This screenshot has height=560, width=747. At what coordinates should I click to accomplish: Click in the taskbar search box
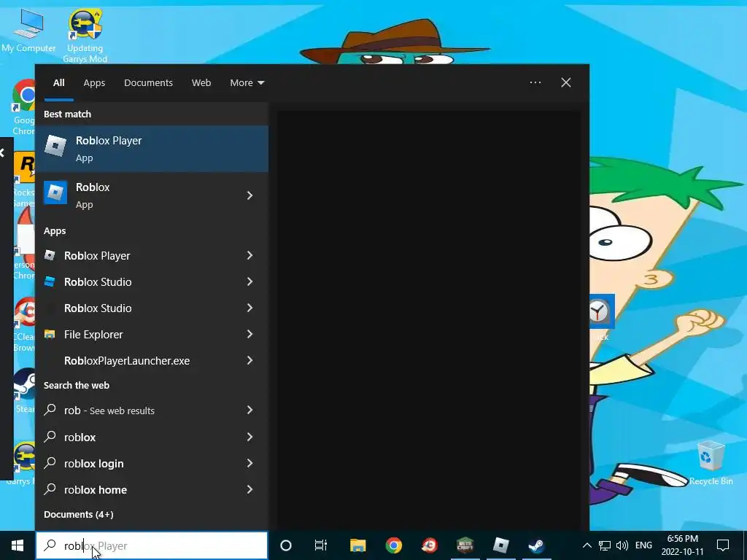point(152,545)
